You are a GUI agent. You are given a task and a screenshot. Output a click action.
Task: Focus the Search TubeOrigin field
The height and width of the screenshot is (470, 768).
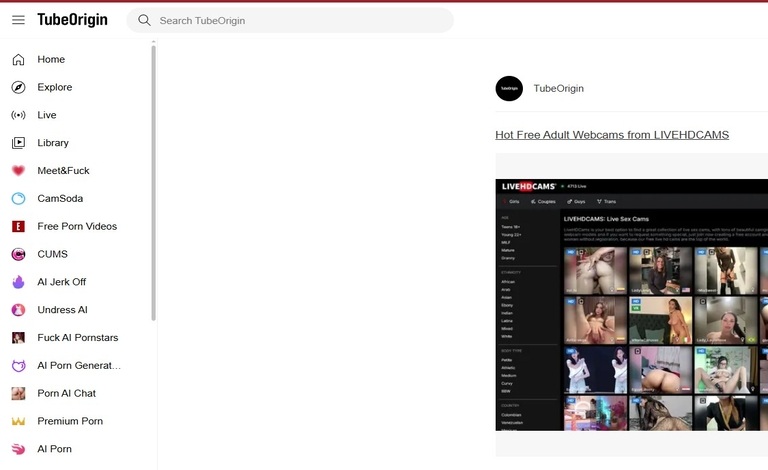tap(290, 20)
